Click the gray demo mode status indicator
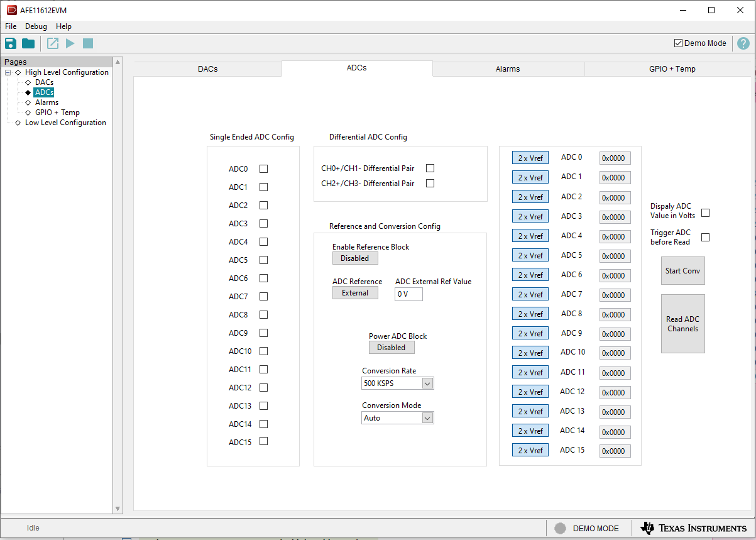The image size is (756, 540). [x=560, y=528]
